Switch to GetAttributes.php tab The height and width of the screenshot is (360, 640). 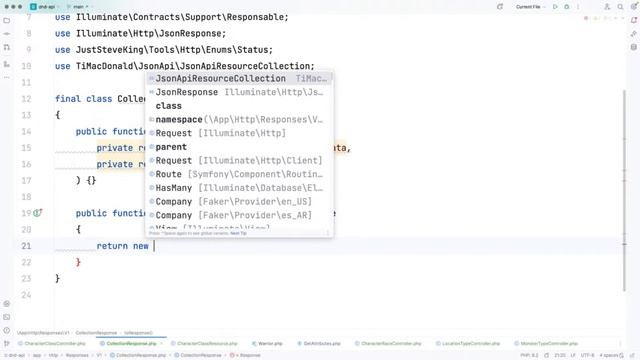tap(319, 344)
